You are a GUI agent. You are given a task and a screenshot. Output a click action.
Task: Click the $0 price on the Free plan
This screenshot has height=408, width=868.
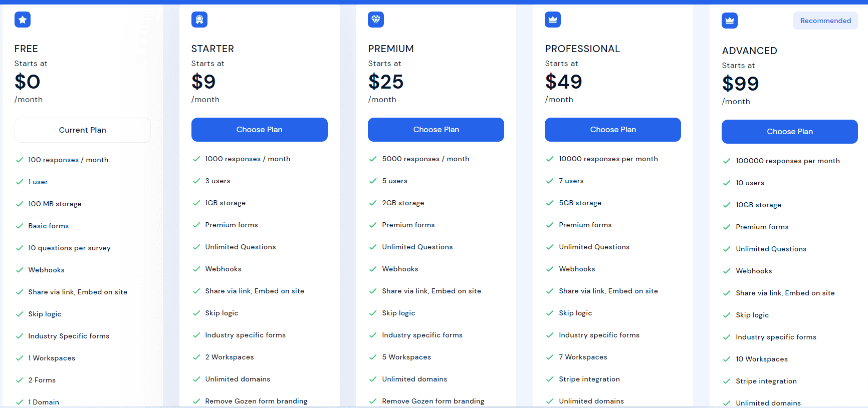[28, 82]
